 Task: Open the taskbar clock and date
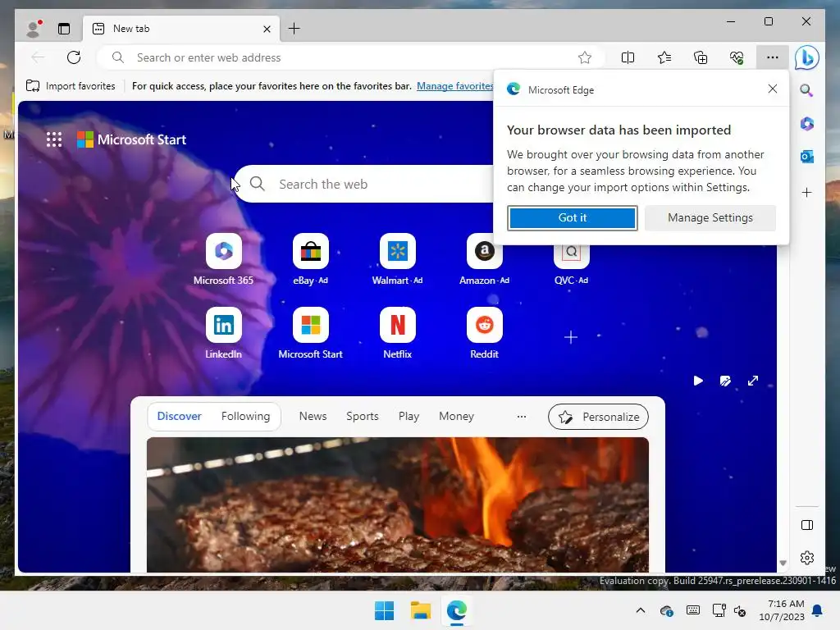coord(782,610)
